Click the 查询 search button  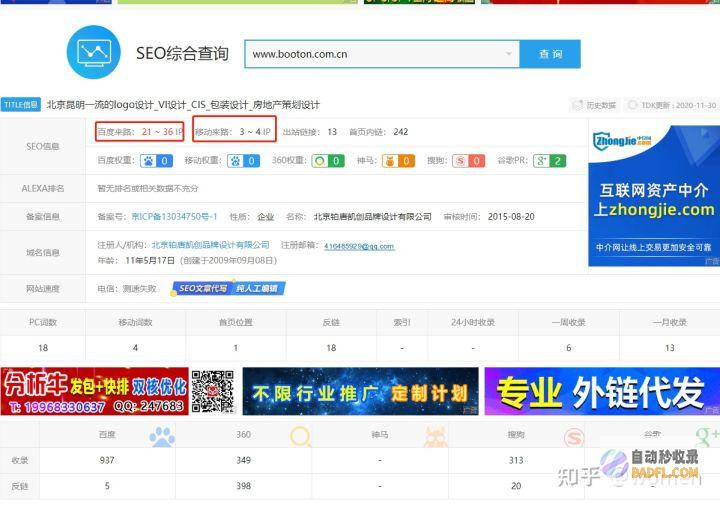coord(550,54)
